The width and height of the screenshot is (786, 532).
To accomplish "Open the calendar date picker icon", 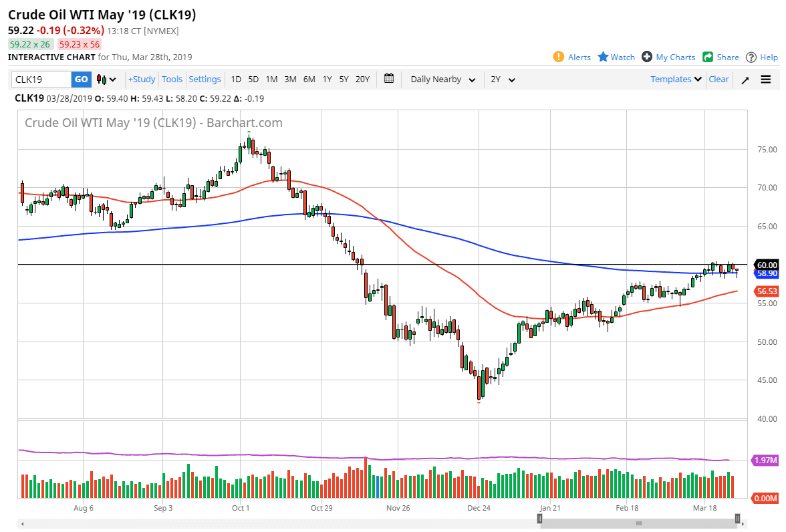I will pyautogui.click(x=389, y=79).
